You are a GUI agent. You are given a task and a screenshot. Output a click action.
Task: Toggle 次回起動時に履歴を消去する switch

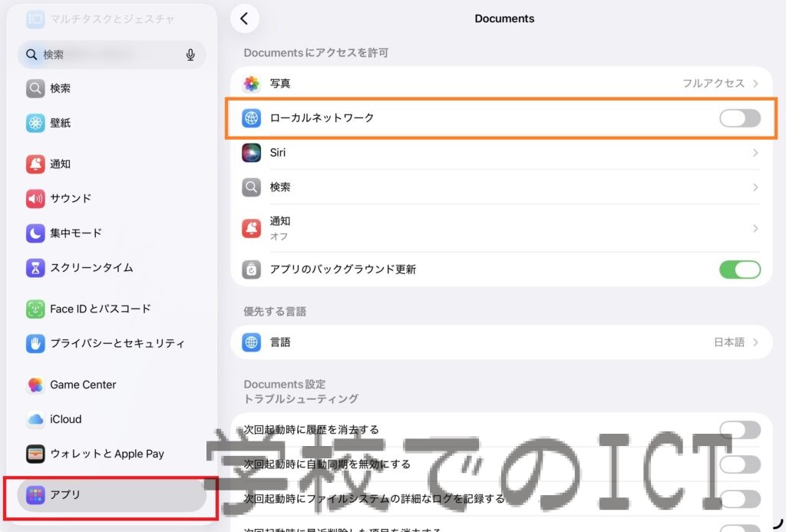pos(739,430)
